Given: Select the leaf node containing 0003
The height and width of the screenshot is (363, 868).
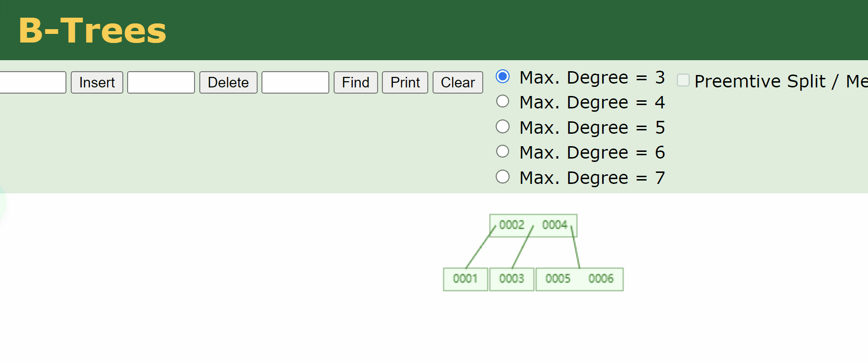Looking at the screenshot, I should [x=511, y=279].
